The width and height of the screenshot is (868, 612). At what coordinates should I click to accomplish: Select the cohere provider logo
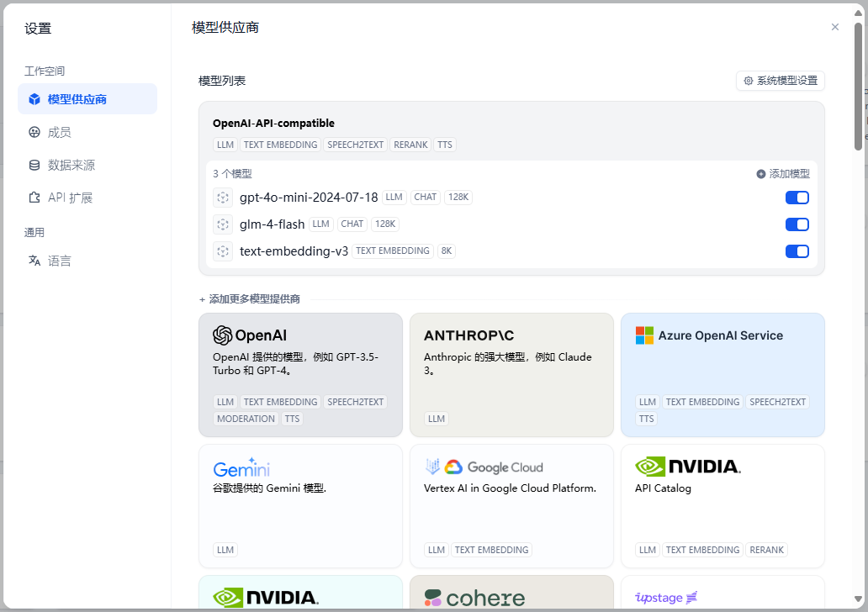pyautogui.click(x=474, y=598)
